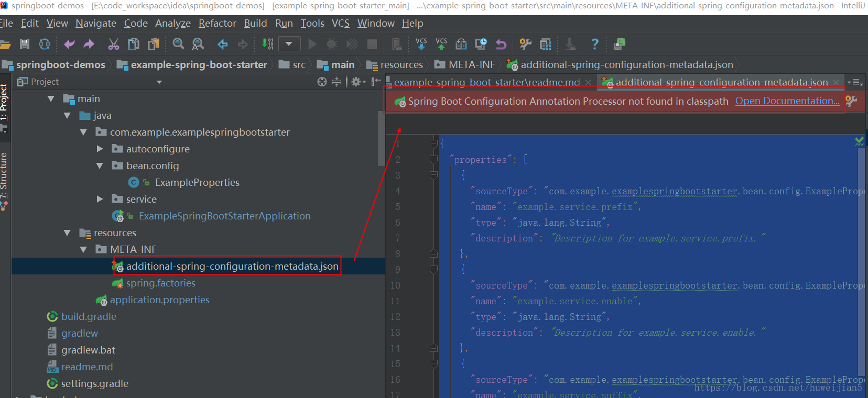The image size is (868, 398).
Task: Select application.properties file
Action: click(x=159, y=300)
